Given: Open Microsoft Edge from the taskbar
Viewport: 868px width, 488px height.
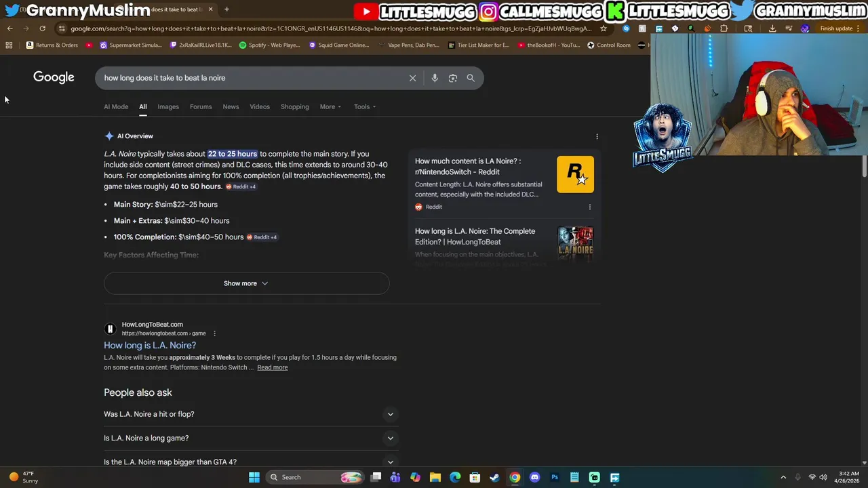Looking at the screenshot, I should 455,477.
